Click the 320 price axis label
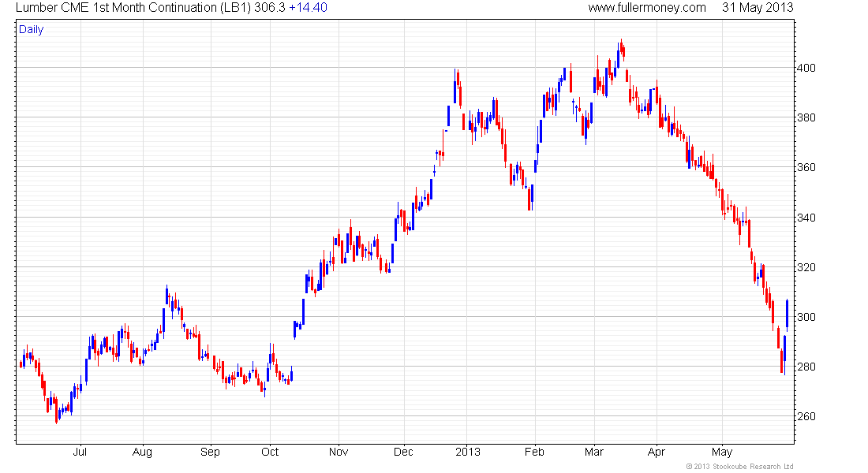The image size is (868, 473). click(x=806, y=267)
